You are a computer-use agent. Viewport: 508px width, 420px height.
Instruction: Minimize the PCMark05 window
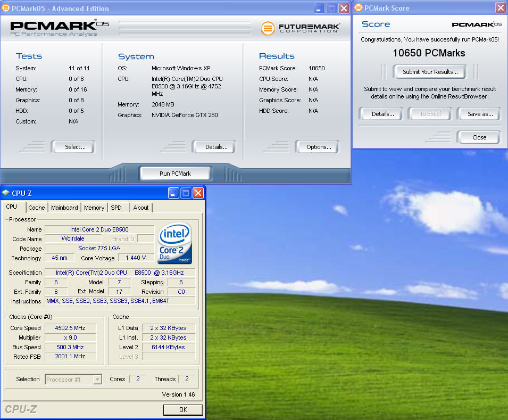(319, 8)
